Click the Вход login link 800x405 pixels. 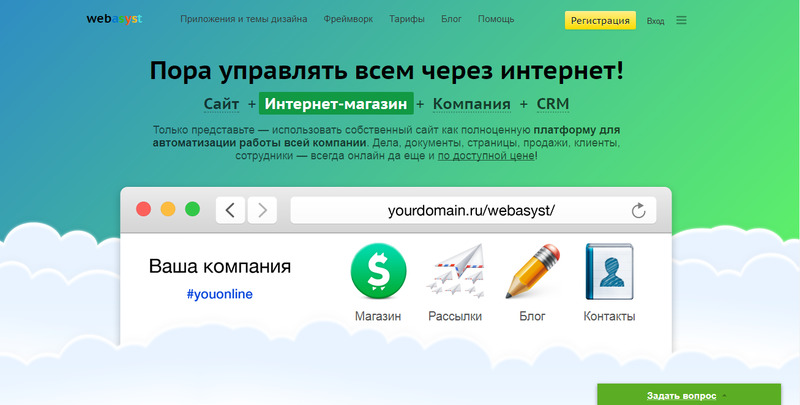tap(656, 21)
